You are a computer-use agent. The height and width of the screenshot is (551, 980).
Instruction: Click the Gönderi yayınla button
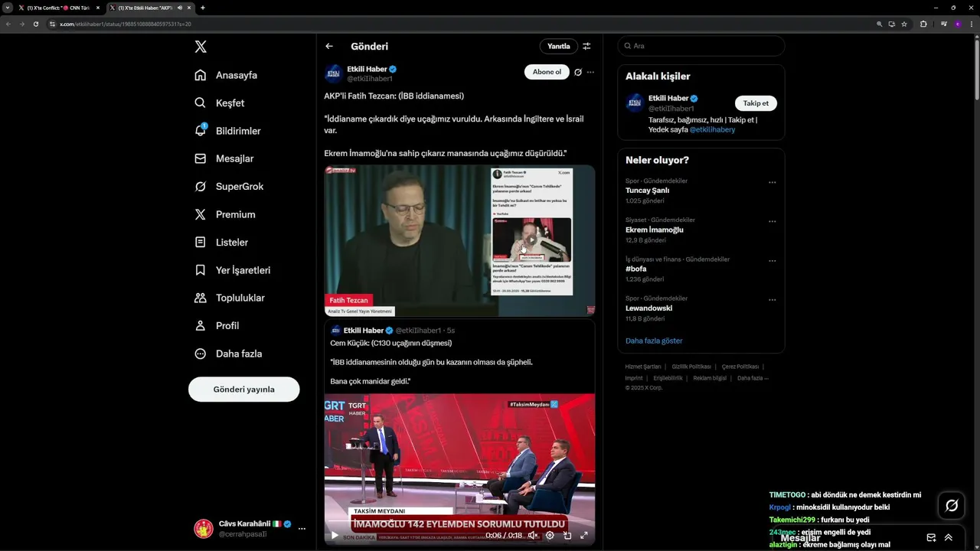coord(243,389)
